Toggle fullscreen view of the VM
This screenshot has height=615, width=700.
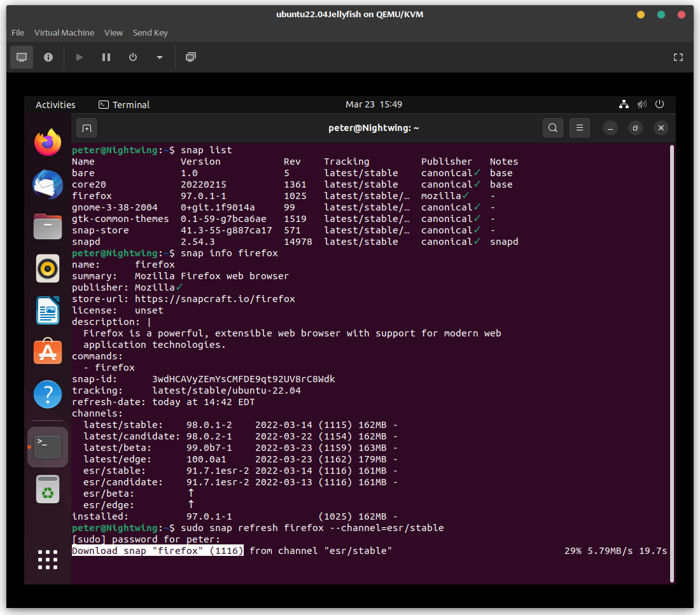[x=678, y=57]
